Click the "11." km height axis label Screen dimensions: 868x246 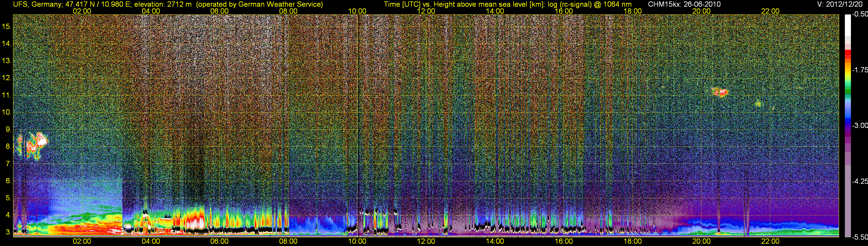click(x=7, y=96)
